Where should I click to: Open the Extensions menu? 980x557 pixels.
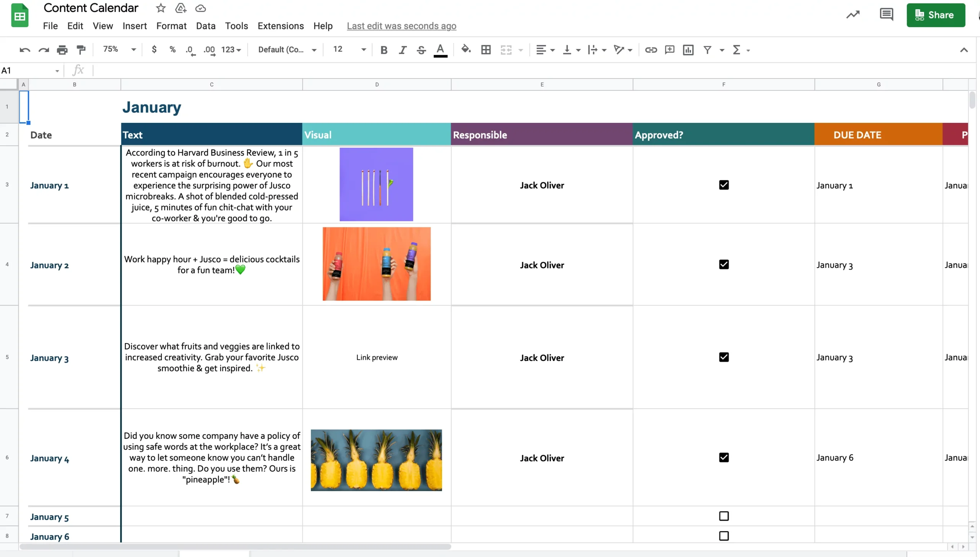click(280, 26)
